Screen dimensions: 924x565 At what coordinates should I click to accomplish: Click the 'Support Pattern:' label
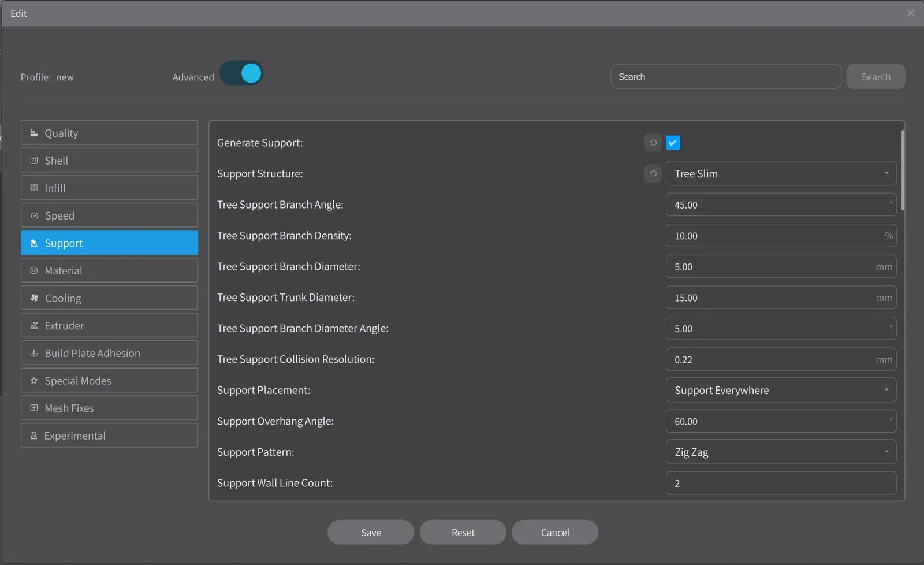pos(256,452)
